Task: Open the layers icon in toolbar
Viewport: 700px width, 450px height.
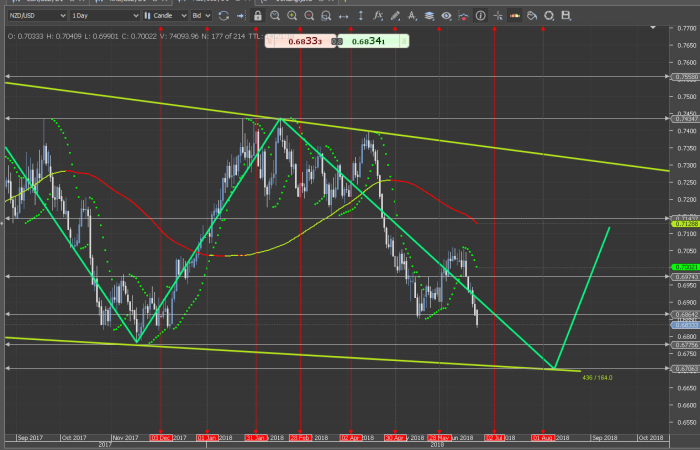Action: 429,16
